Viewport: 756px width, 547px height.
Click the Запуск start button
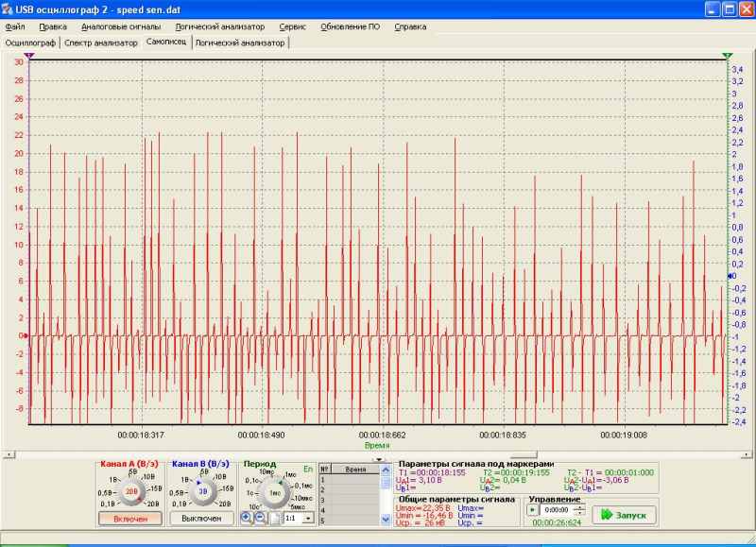tap(624, 515)
